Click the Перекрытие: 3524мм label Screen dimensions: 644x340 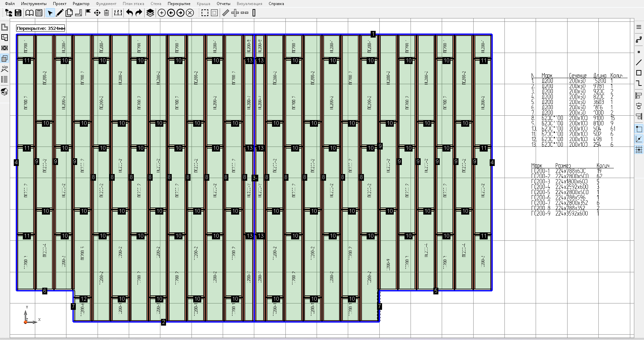pyautogui.click(x=41, y=29)
